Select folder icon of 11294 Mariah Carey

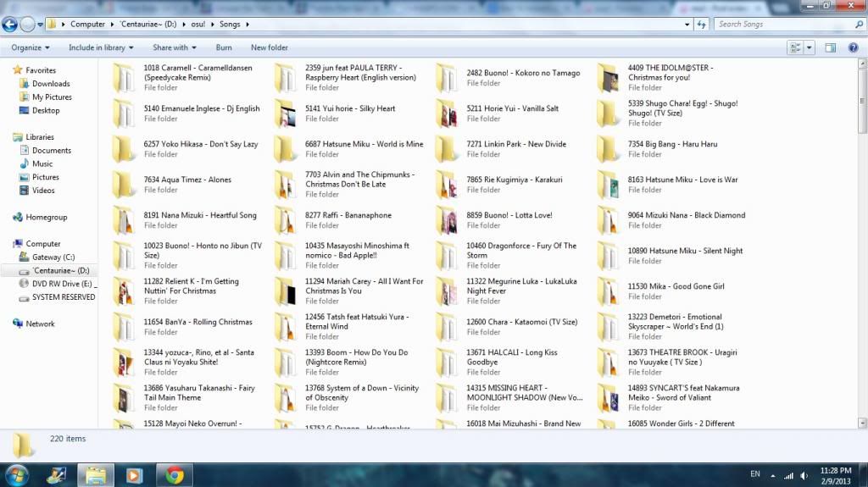285,291
